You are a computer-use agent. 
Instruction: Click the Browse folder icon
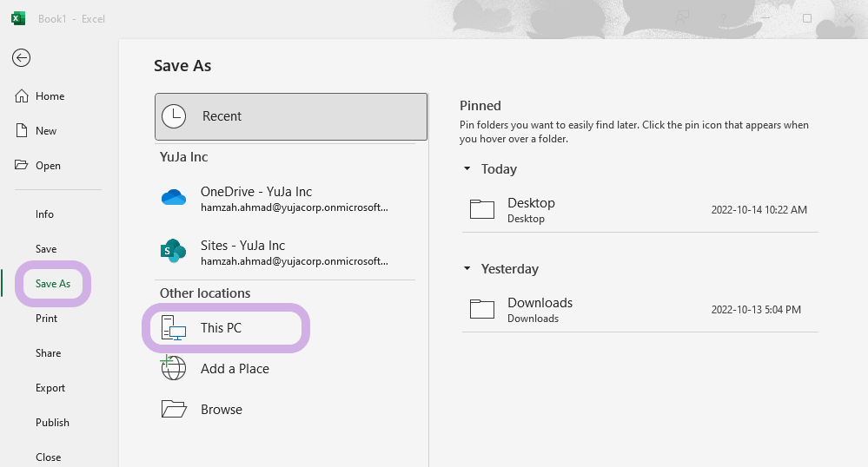click(174, 409)
